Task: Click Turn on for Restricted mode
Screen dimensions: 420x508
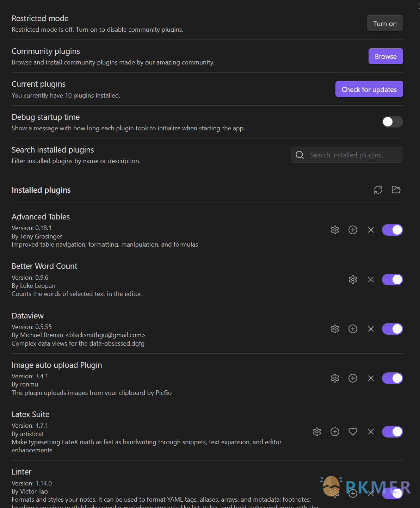Action: click(385, 24)
